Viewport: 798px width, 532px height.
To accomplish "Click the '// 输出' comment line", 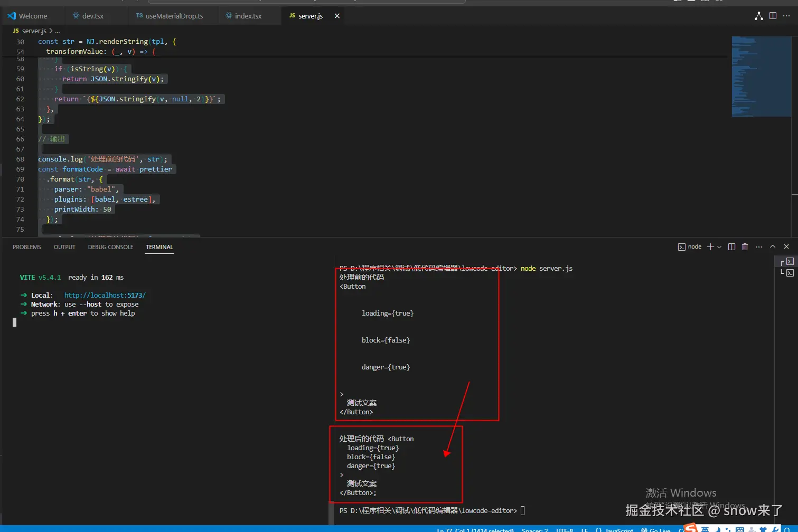I will [51, 139].
